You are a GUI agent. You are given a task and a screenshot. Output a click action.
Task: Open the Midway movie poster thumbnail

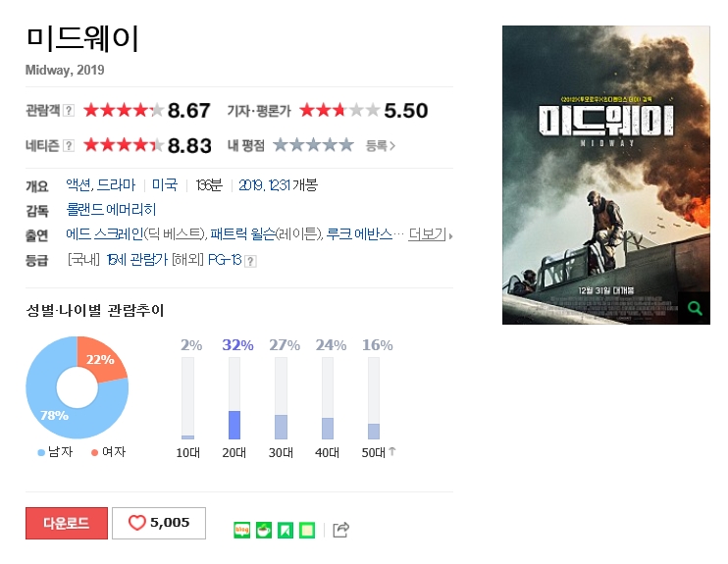pyautogui.click(x=606, y=175)
